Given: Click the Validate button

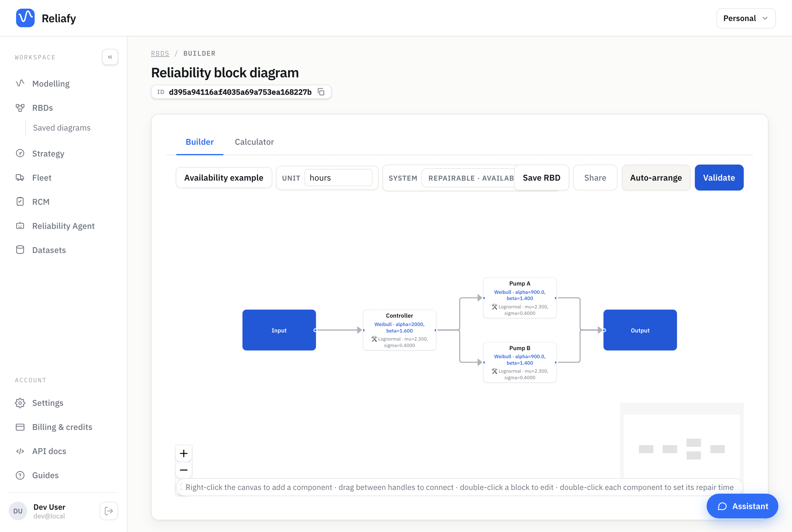Looking at the screenshot, I should [719, 178].
